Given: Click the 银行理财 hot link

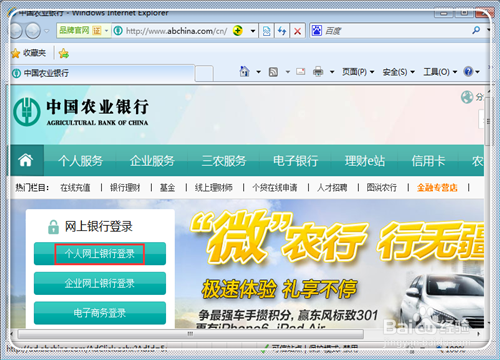Looking at the screenshot, I should tap(125, 188).
